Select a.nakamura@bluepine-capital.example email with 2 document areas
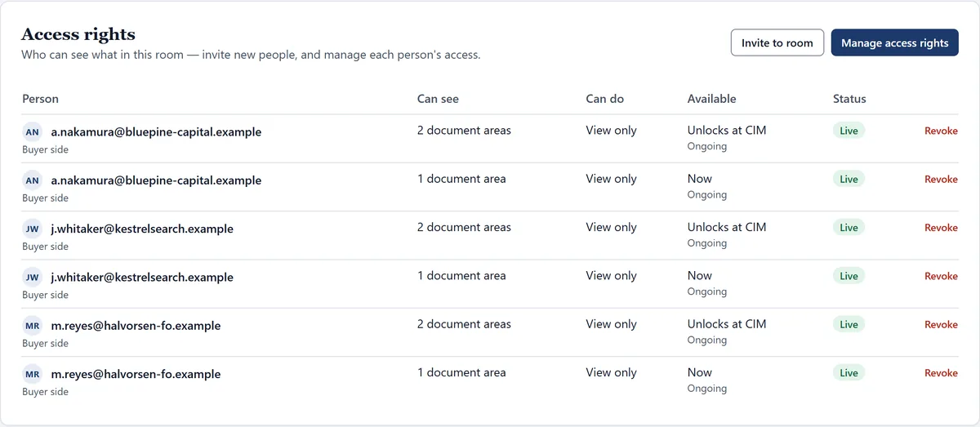Screen dimensions: 980x427 click(x=156, y=131)
